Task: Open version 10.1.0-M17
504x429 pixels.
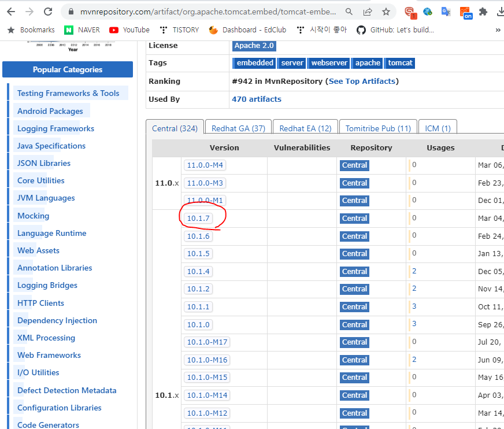Action: (207, 342)
